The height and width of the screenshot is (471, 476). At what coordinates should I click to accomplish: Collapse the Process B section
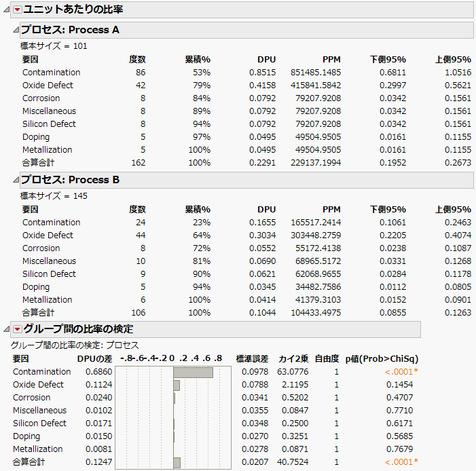pos(16,180)
